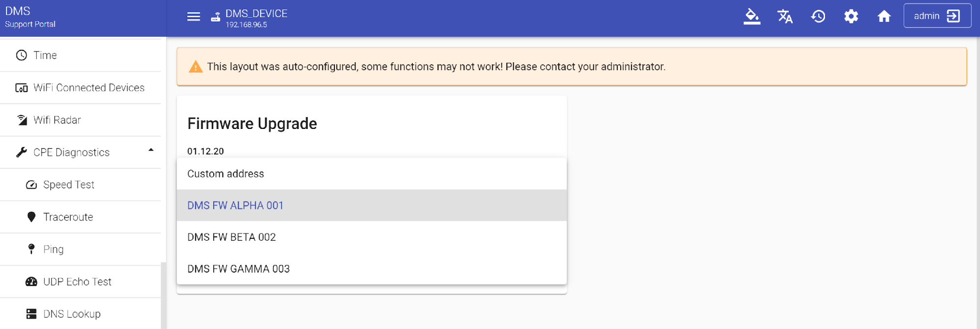The image size is (980, 329).
Task: Open the Time sidebar item
Action: 45,55
